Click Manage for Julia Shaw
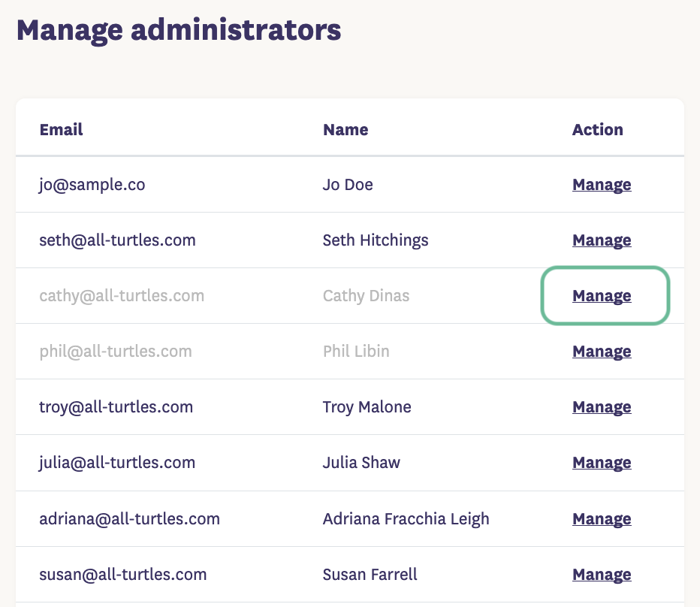 point(602,463)
